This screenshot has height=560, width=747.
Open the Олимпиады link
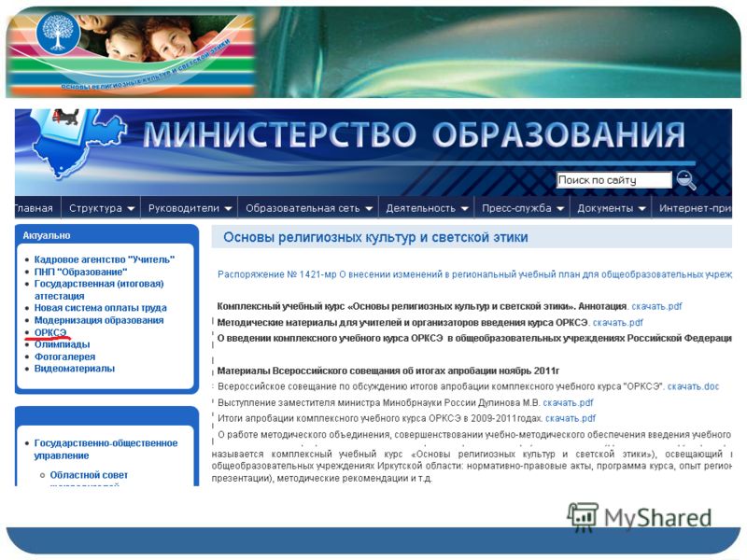(x=62, y=344)
